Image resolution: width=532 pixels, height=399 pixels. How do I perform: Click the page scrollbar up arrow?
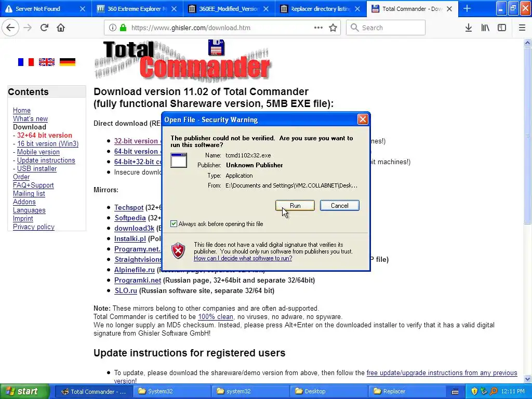click(527, 43)
